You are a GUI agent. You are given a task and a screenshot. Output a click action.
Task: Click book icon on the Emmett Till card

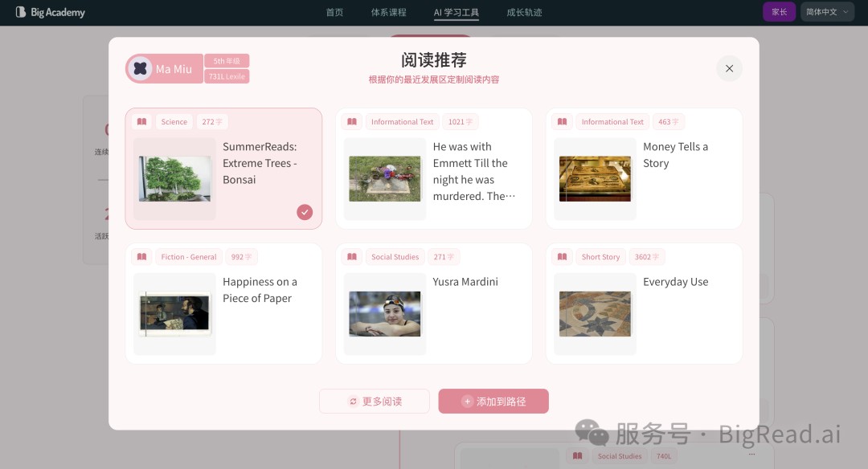pos(352,122)
